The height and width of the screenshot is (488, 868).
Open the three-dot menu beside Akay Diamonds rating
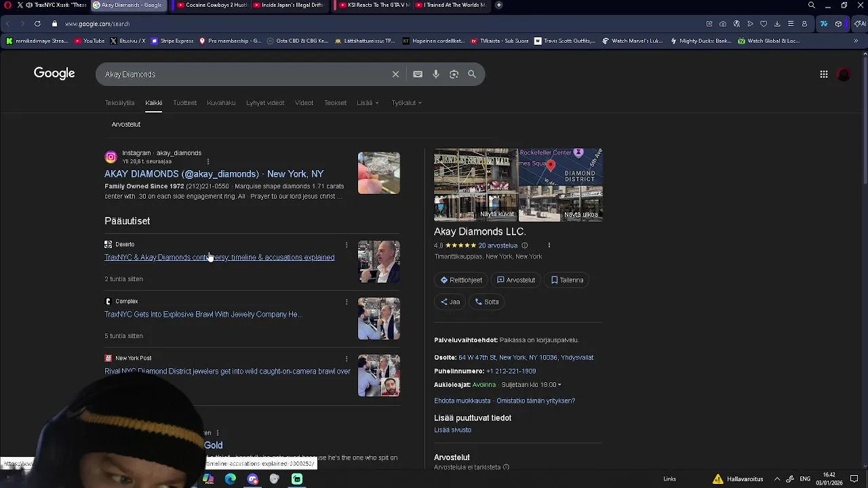[x=549, y=245]
